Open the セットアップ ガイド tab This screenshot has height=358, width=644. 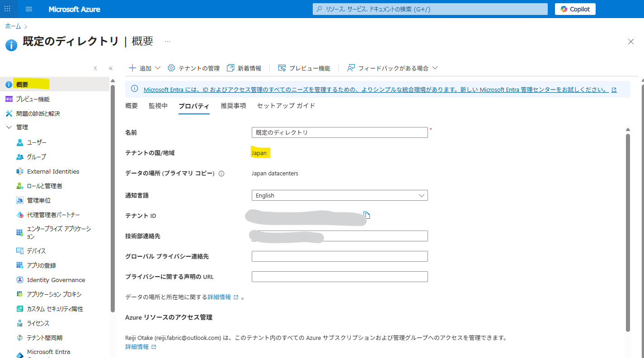pos(286,106)
